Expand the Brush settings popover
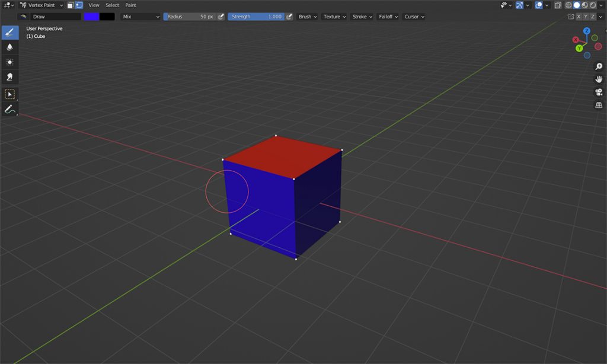The width and height of the screenshot is (607, 364). tap(308, 17)
